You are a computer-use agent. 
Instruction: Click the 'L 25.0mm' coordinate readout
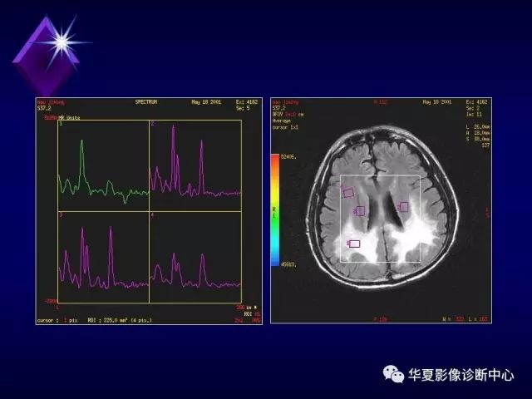tap(478, 126)
